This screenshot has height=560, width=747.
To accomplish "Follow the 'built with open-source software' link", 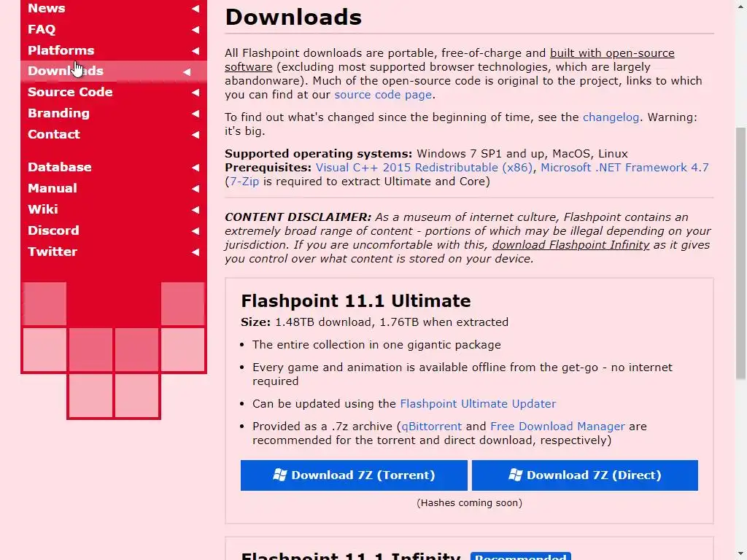I will click(612, 52).
